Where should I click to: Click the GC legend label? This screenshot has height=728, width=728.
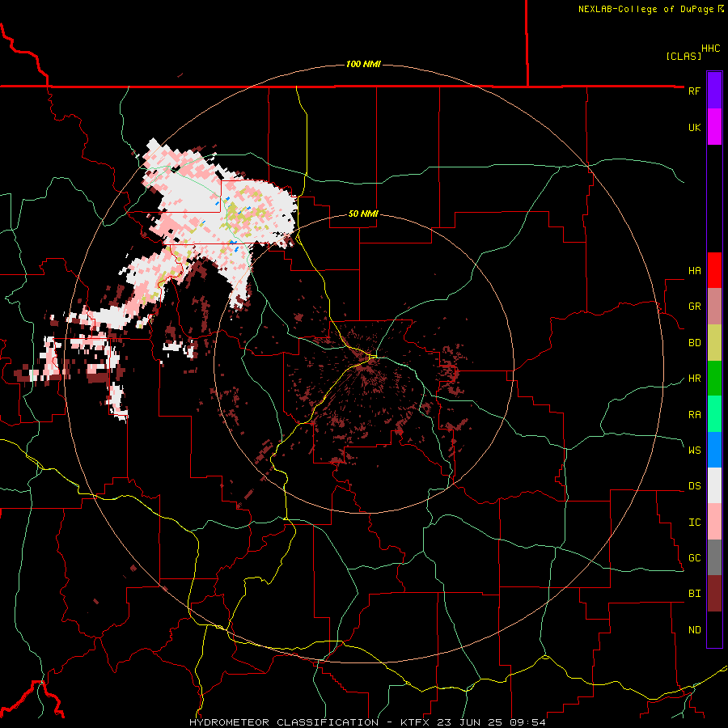694,558
